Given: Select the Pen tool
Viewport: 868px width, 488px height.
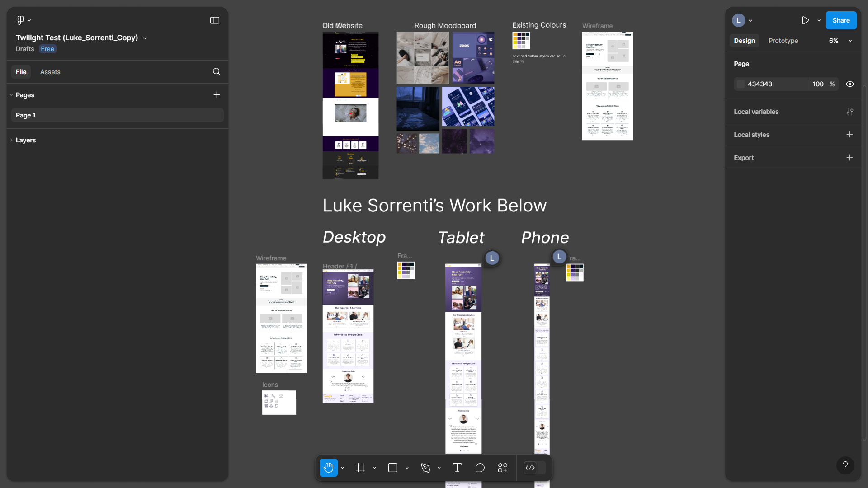Looking at the screenshot, I should (x=425, y=468).
